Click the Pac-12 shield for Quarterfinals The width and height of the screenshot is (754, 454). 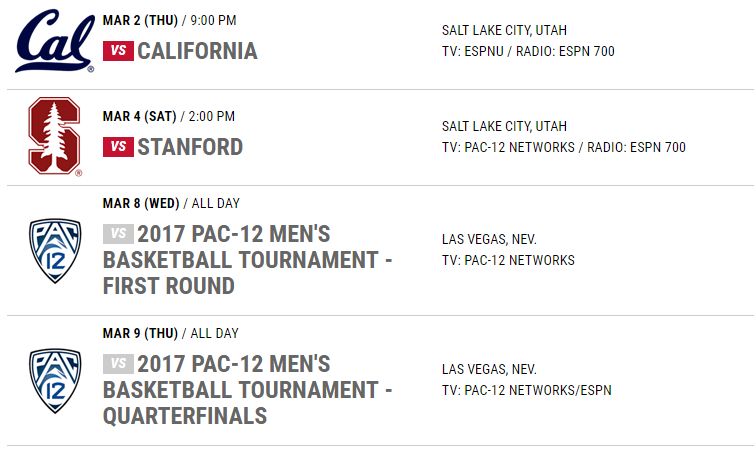click(55, 381)
